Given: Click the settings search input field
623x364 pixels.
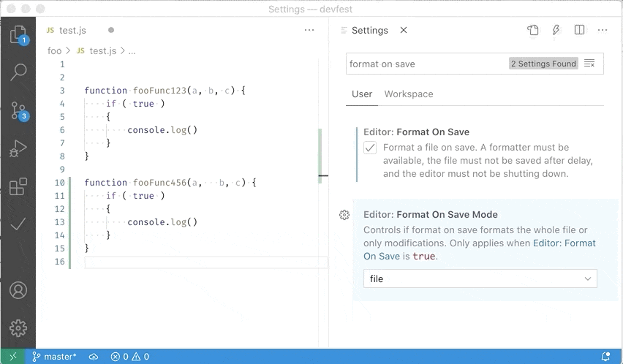Looking at the screenshot, I should [x=428, y=64].
